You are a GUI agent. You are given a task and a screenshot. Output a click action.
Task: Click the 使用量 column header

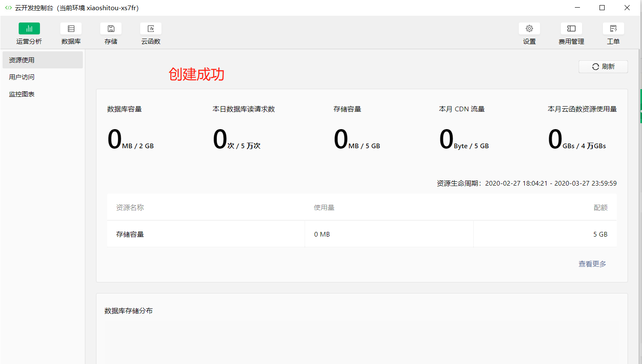pos(324,207)
